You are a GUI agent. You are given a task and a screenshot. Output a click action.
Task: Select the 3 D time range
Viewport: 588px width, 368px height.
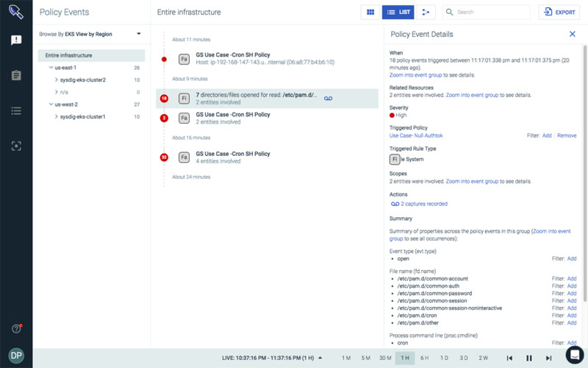464,358
